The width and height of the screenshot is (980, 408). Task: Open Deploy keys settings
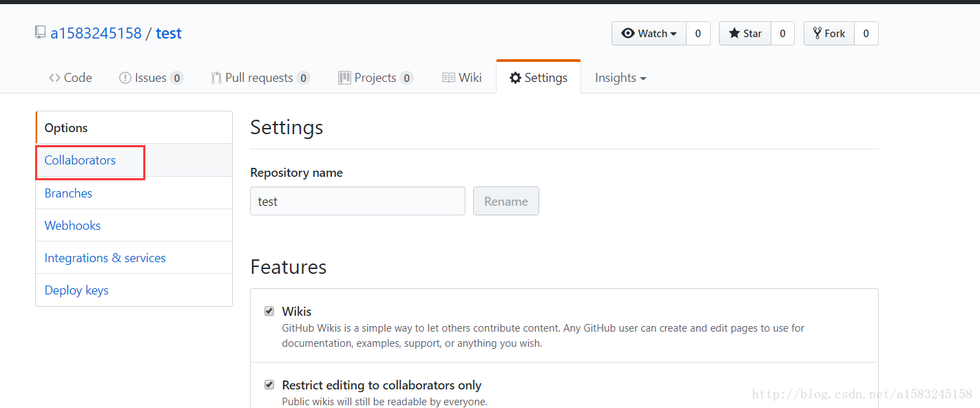coord(134,290)
